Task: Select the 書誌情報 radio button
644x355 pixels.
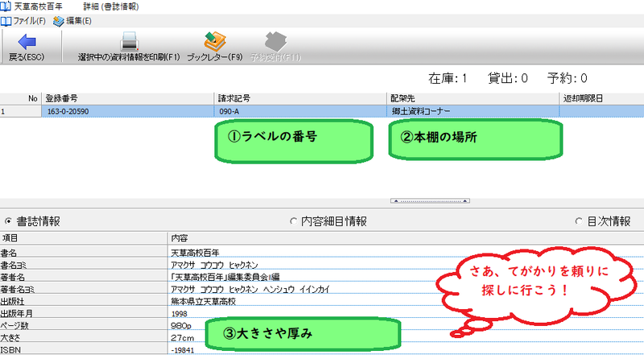Action: (9, 221)
